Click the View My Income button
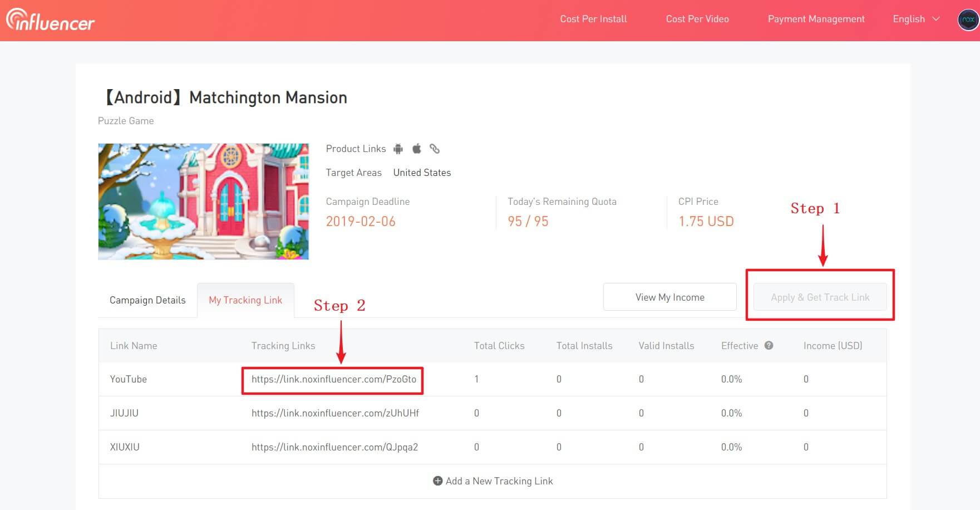 click(x=669, y=297)
